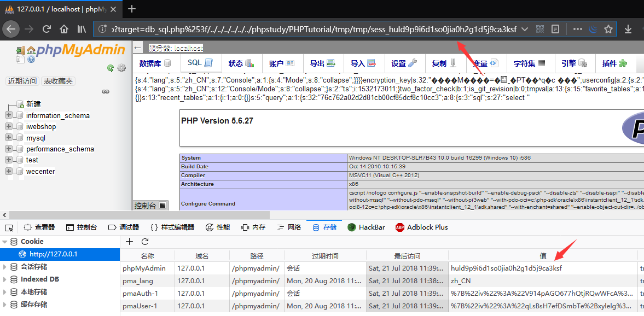The height and width of the screenshot is (316, 644).
Task: Toggle reader view icon in address bar
Action: 555,29
